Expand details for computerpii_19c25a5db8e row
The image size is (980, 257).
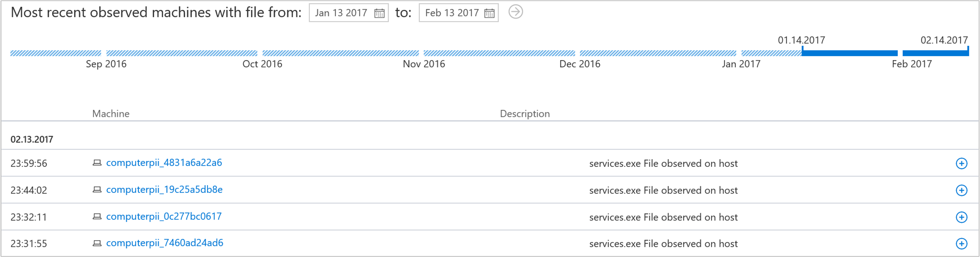pos(962,190)
